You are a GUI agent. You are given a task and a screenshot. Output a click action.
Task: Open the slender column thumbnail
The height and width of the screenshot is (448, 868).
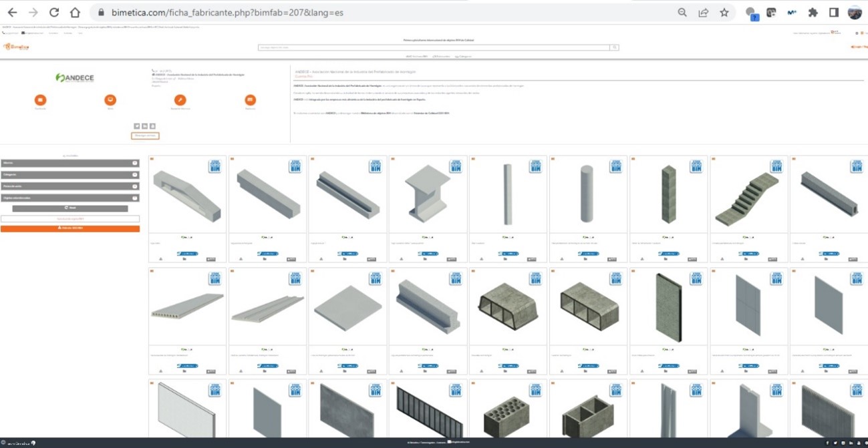tap(508, 195)
